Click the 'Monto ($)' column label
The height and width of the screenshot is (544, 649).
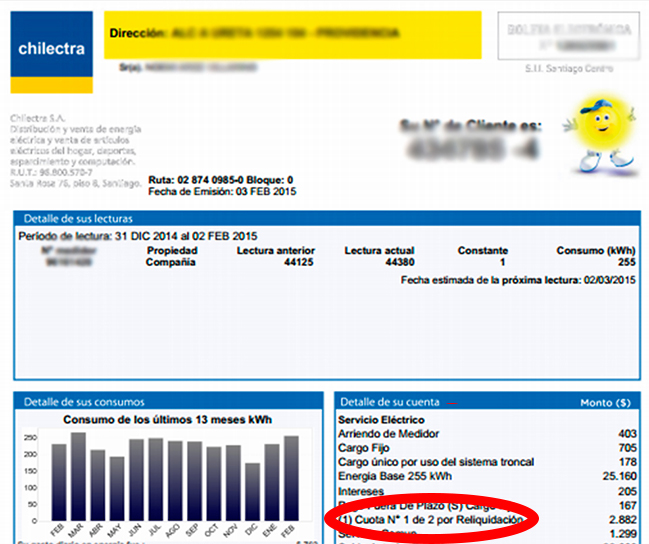click(x=604, y=402)
